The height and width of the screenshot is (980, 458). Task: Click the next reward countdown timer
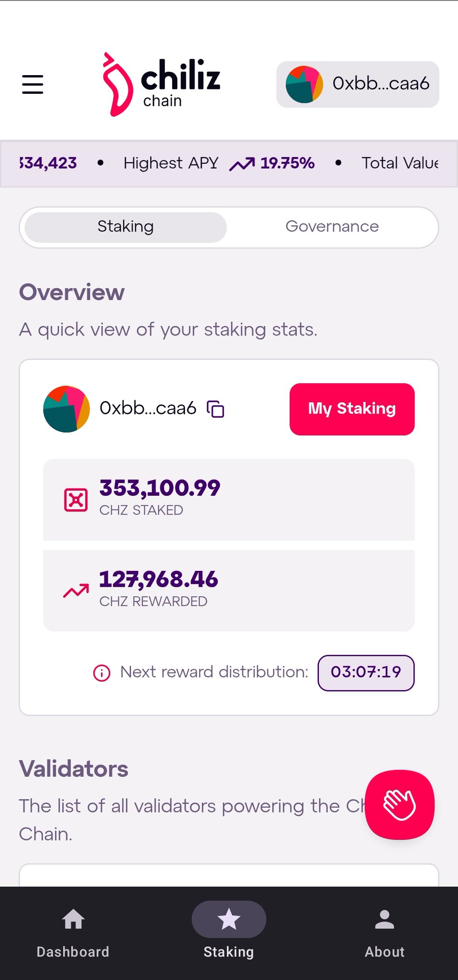[366, 672]
